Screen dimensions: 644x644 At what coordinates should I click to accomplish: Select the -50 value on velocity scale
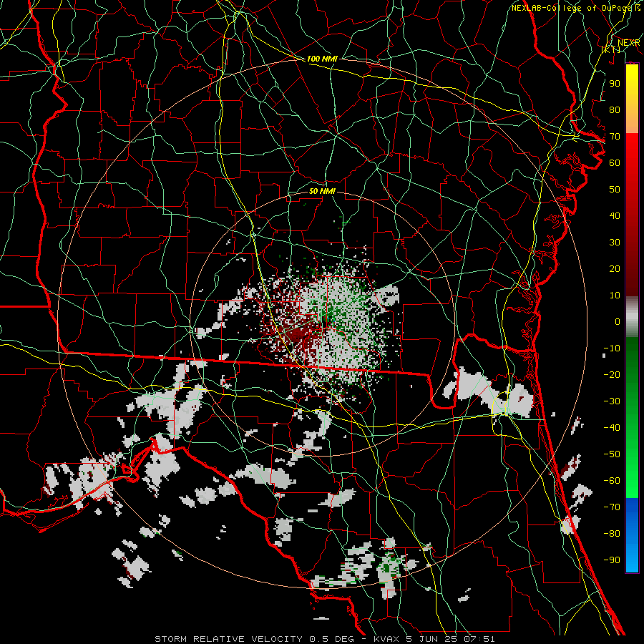tap(612, 454)
